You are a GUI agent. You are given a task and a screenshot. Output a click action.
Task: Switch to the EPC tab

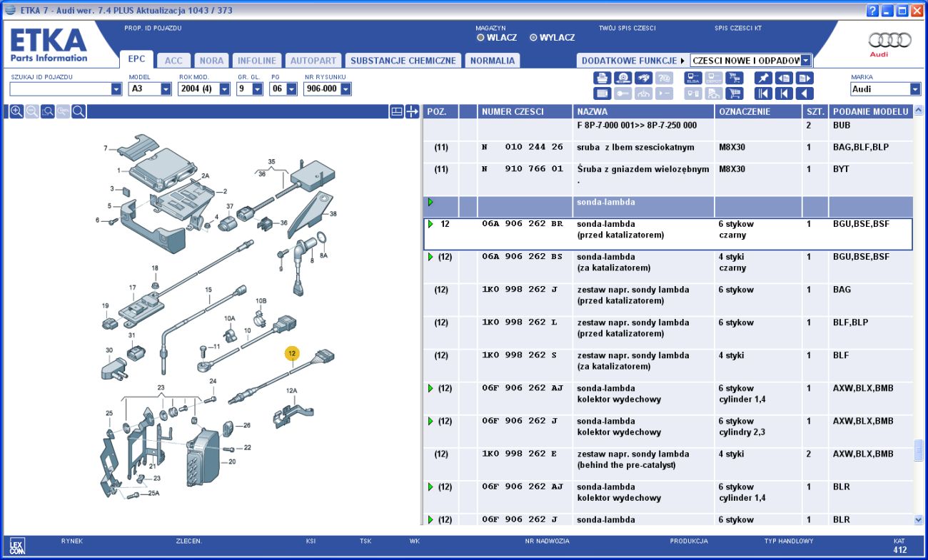pyautogui.click(x=136, y=60)
